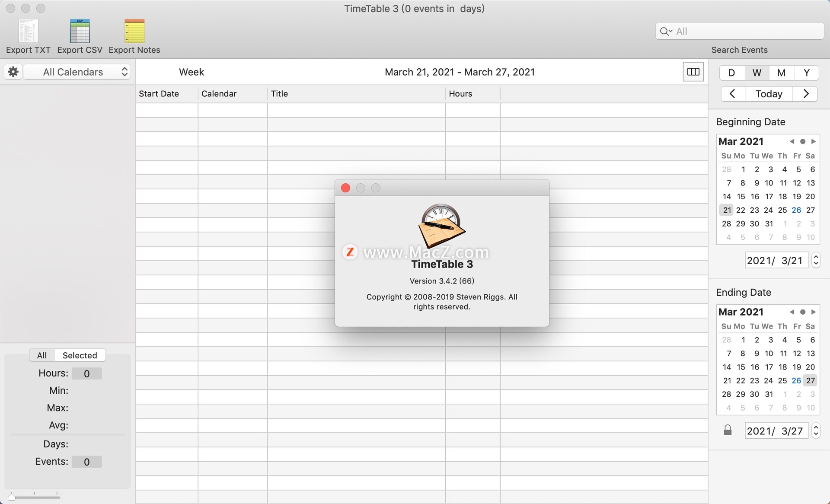Click the Export TXT toolbar icon
Screen dimensions: 830x504
[x=28, y=31]
